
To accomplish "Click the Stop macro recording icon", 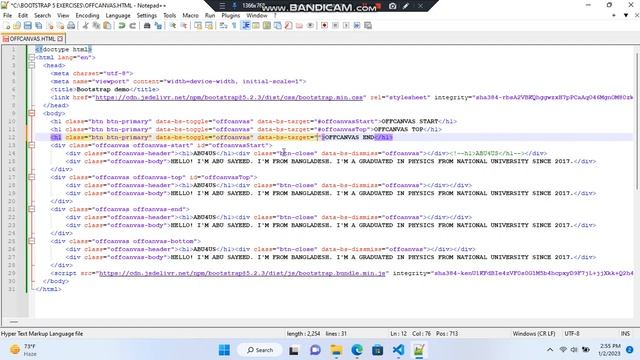I will [x=335, y=25].
